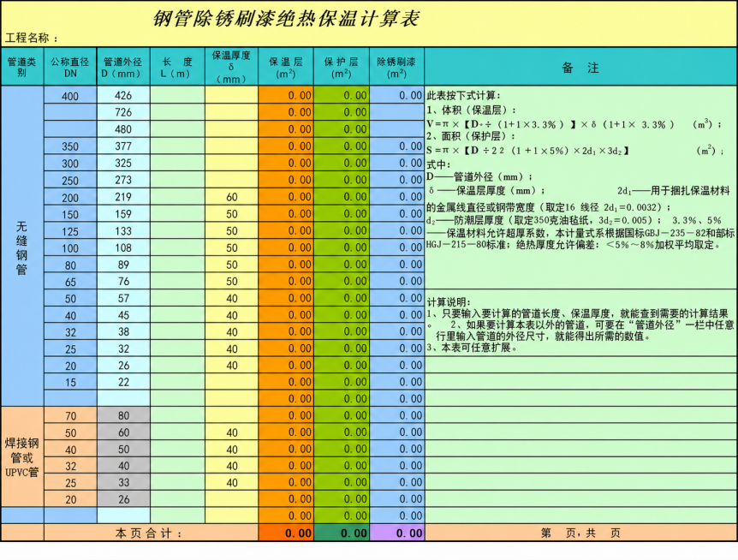Viewport: 738px width, 560px height.
Task: Select the DN 200 cell
Action: pos(70,197)
